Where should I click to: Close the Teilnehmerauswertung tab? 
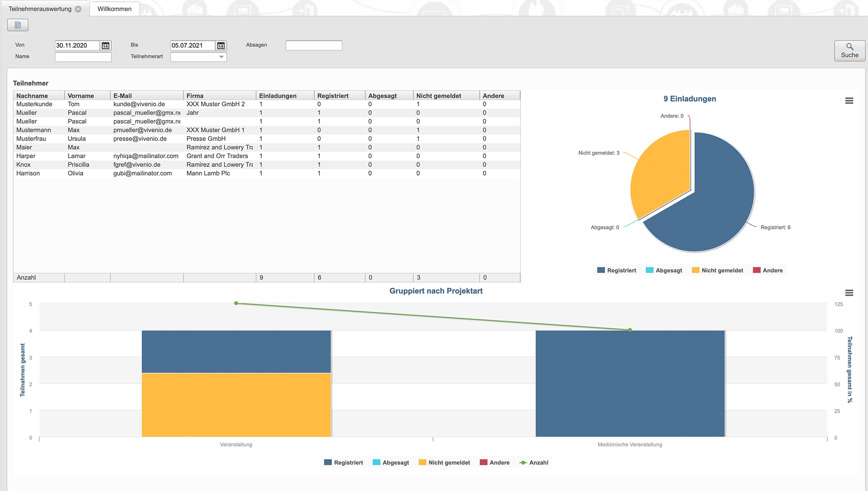coord(78,9)
